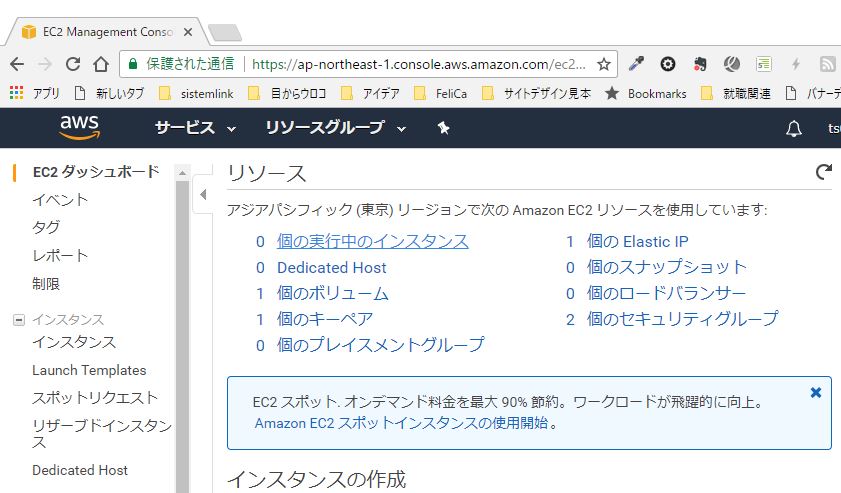
Task: Click the sidebar scrollbar track
Action: (x=182, y=337)
